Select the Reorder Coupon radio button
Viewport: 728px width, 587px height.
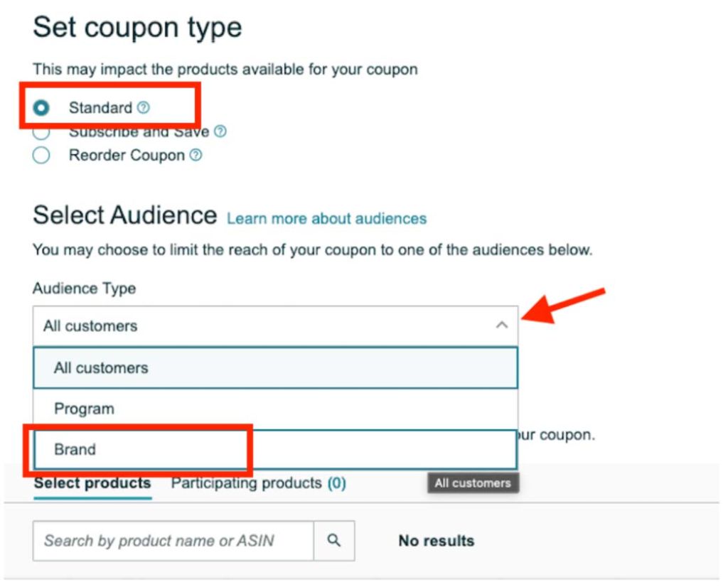(41, 155)
